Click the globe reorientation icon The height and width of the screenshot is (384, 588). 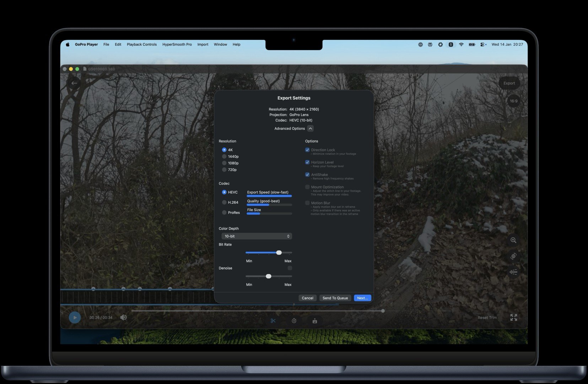[513, 256]
